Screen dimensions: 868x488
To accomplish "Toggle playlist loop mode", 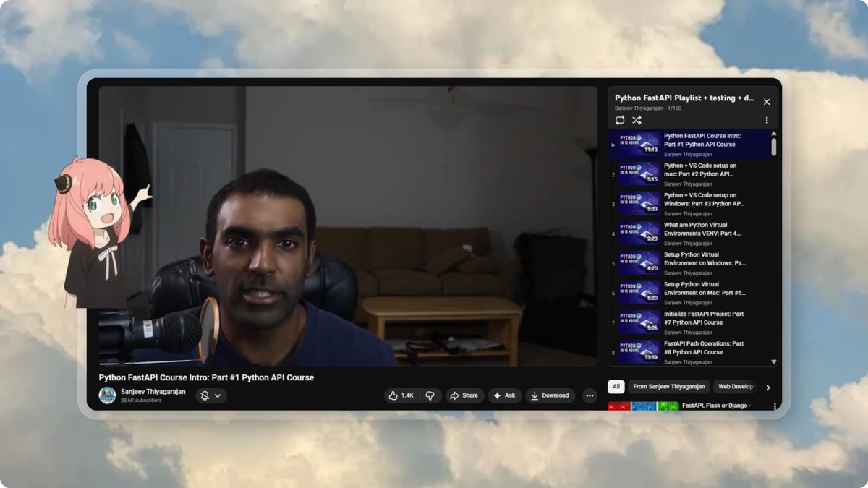I will pyautogui.click(x=619, y=120).
